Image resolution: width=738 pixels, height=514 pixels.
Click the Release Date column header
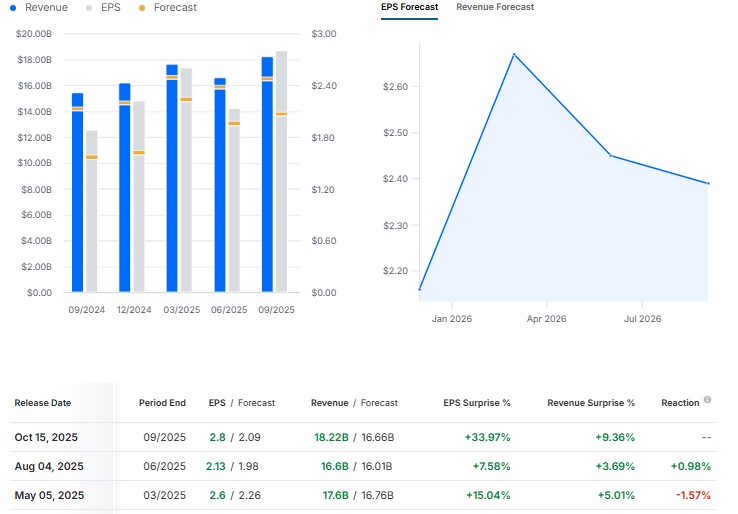click(x=42, y=403)
